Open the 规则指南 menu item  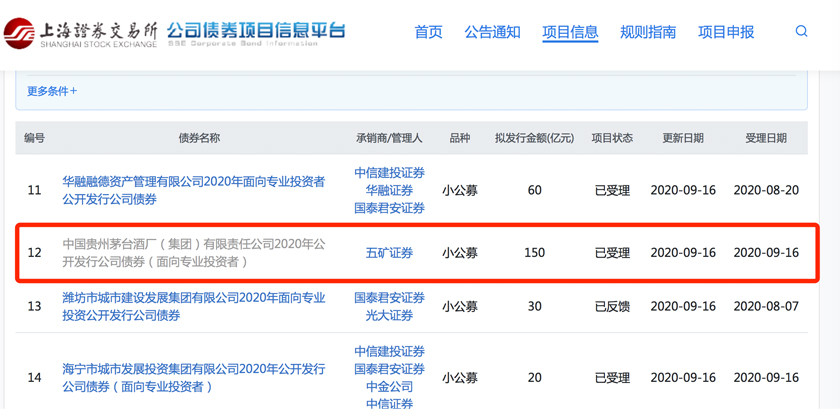coord(648,32)
